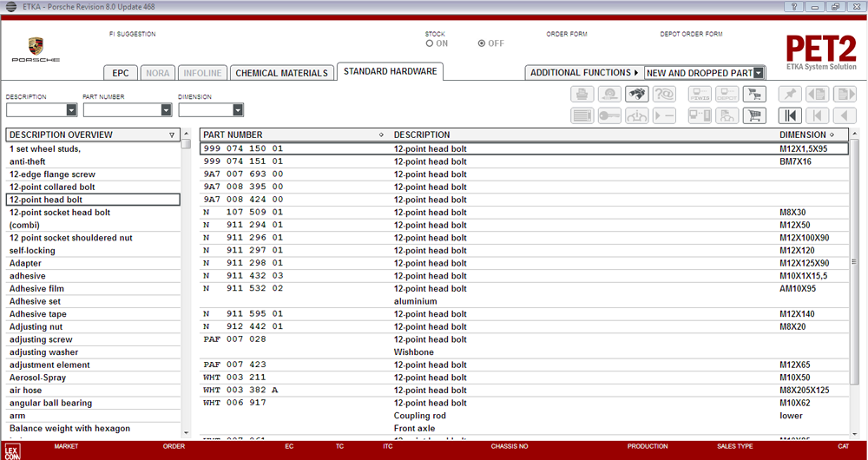This screenshot has height=460, width=868.
Task: Click ORDER FORM label
Action: [x=566, y=35]
